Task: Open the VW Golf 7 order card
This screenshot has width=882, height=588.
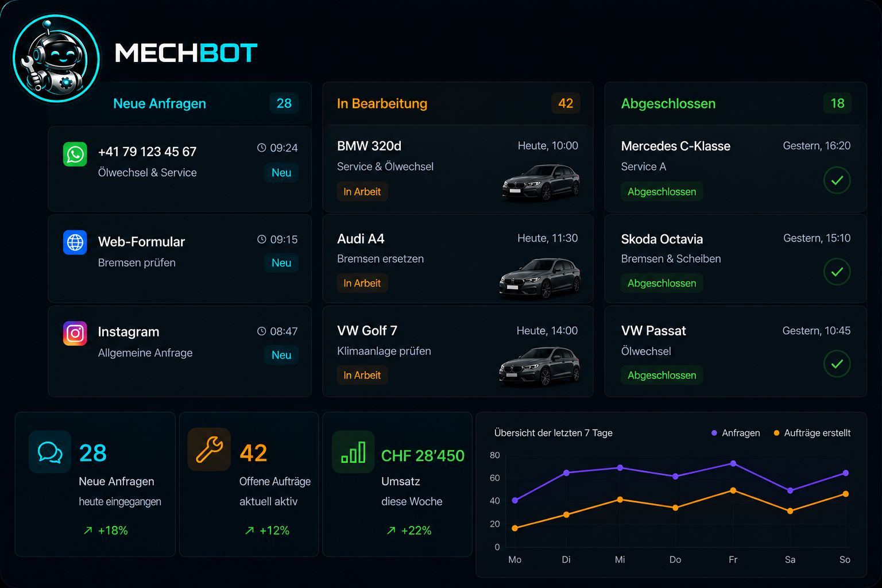Action: coord(458,351)
